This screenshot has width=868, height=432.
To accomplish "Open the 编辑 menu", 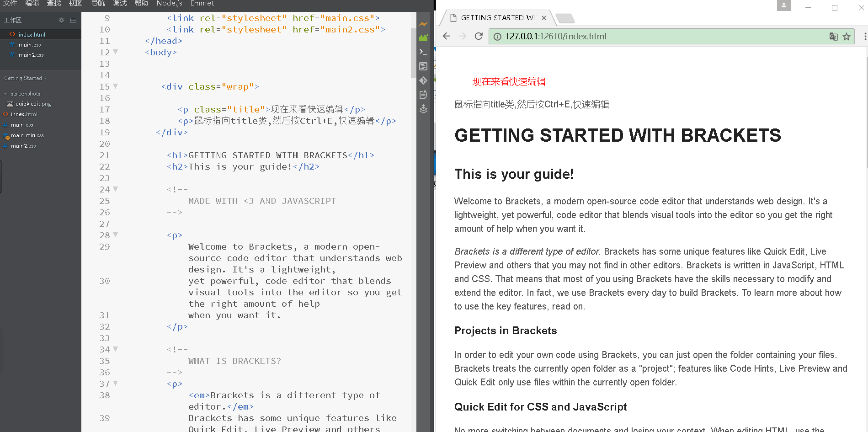I will coord(32,3).
